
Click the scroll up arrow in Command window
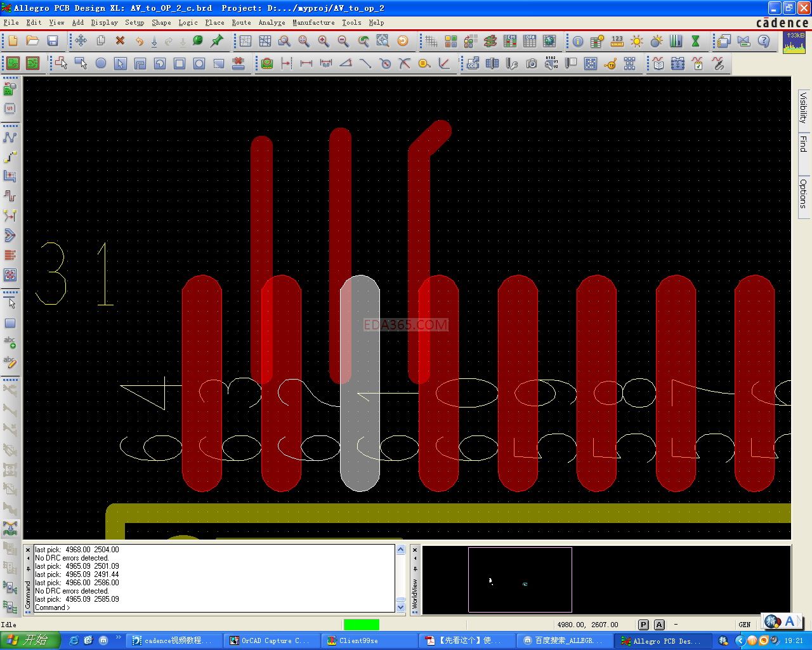pos(401,550)
